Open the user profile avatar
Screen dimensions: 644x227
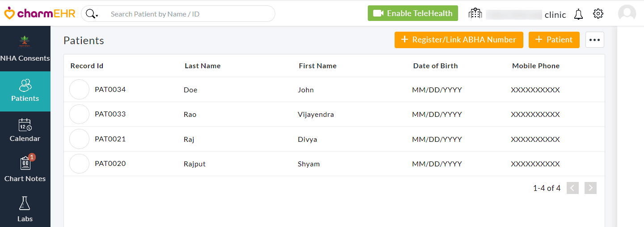[x=627, y=13]
